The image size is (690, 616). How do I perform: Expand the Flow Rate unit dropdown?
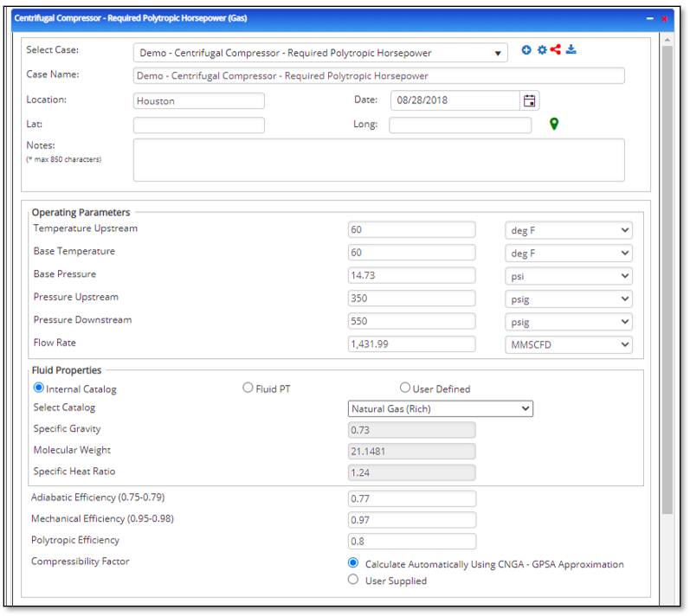pos(568,344)
